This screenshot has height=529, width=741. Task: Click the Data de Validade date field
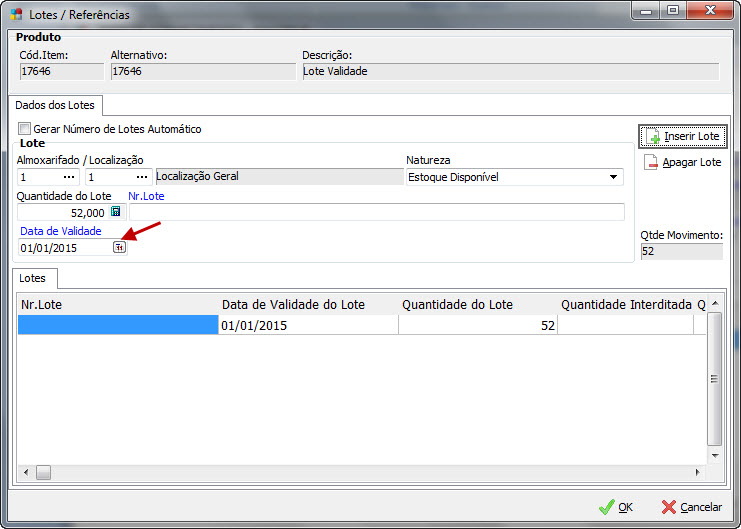[x=64, y=248]
